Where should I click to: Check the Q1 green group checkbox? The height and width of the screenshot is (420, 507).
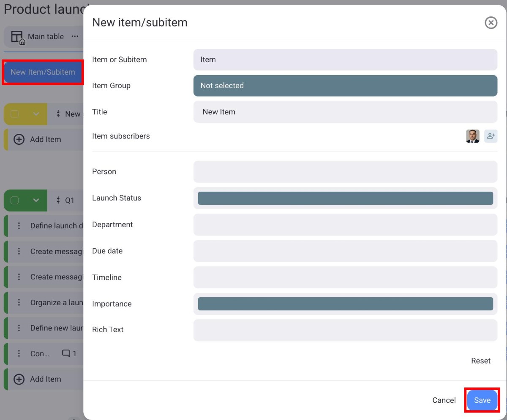point(15,201)
